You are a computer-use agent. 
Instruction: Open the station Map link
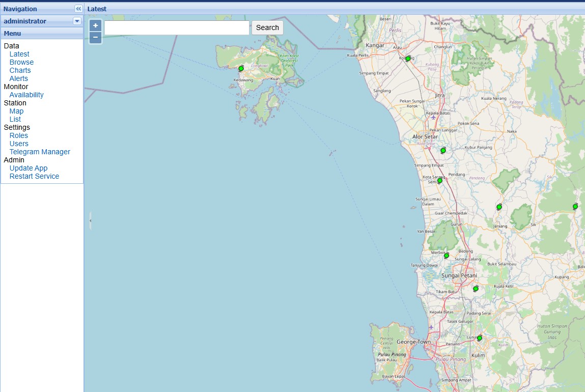pos(16,111)
